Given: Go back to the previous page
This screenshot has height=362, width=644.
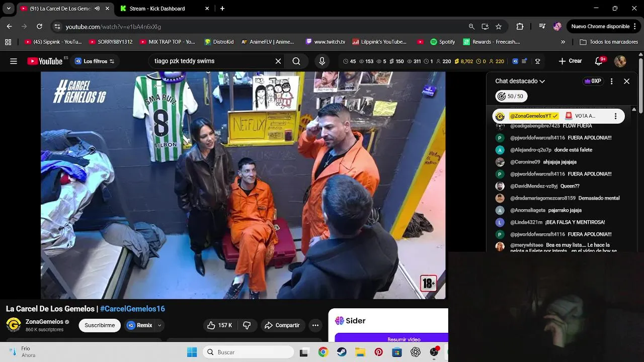Looking at the screenshot, I should click(x=9, y=27).
